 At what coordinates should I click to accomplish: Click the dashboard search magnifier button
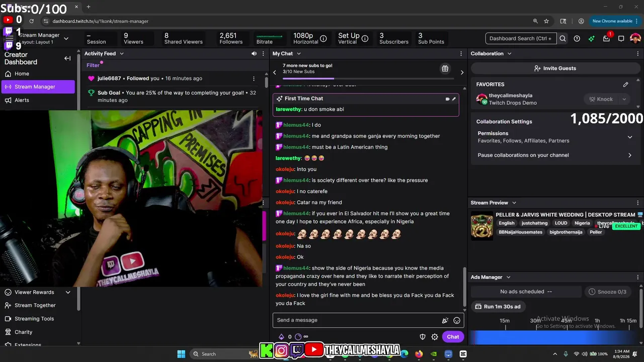(563, 39)
